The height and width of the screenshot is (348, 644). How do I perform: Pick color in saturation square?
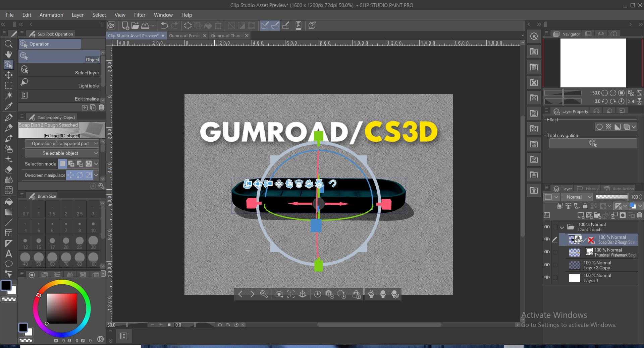[x=62, y=308]
